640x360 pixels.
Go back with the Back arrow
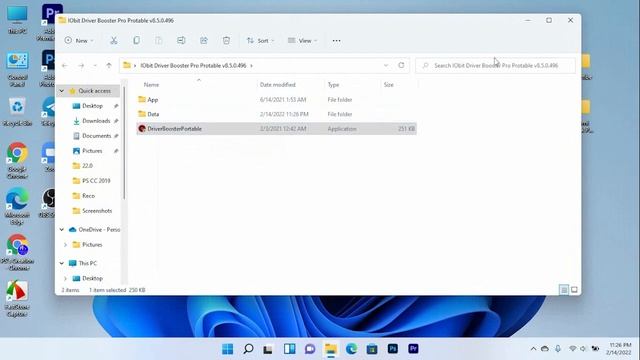pyautogui.click(x=64, y=65)
